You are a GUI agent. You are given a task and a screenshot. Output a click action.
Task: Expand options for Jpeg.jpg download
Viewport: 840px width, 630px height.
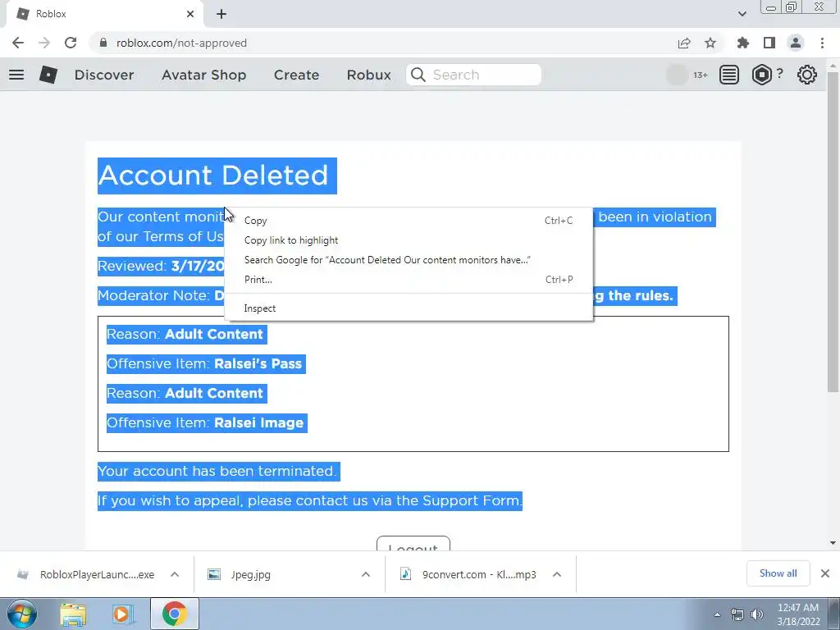click(366, 574)
